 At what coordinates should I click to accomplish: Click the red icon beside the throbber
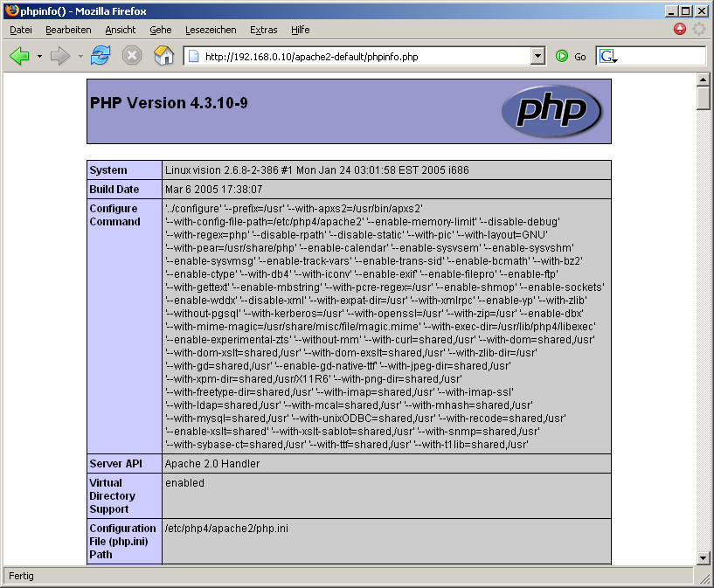tap(680, 30)
